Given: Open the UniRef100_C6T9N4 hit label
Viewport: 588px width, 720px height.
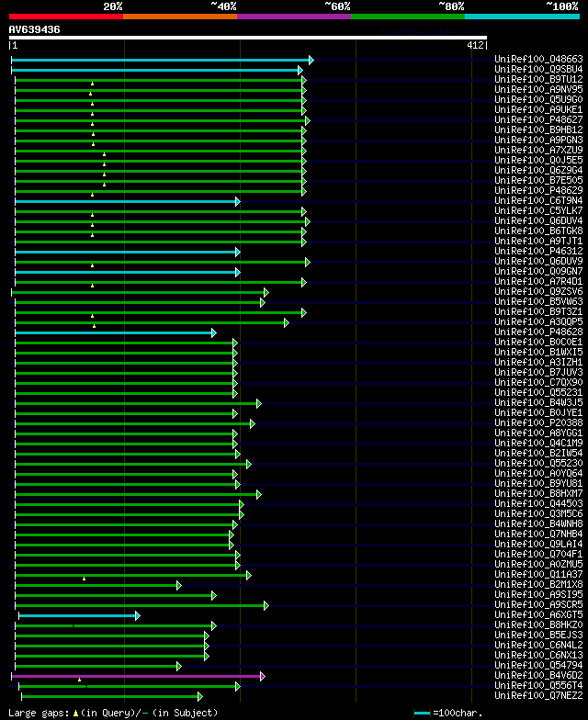Looking at the screenshot, I should click(x=538, y=200).
